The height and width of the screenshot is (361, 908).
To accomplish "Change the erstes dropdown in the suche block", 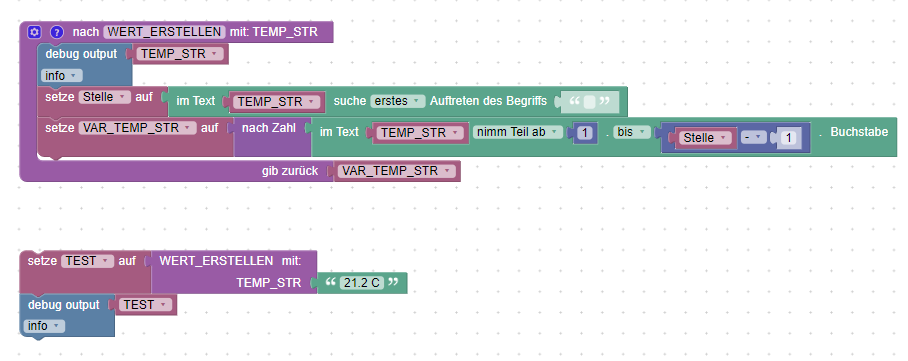I will [397, 101].
